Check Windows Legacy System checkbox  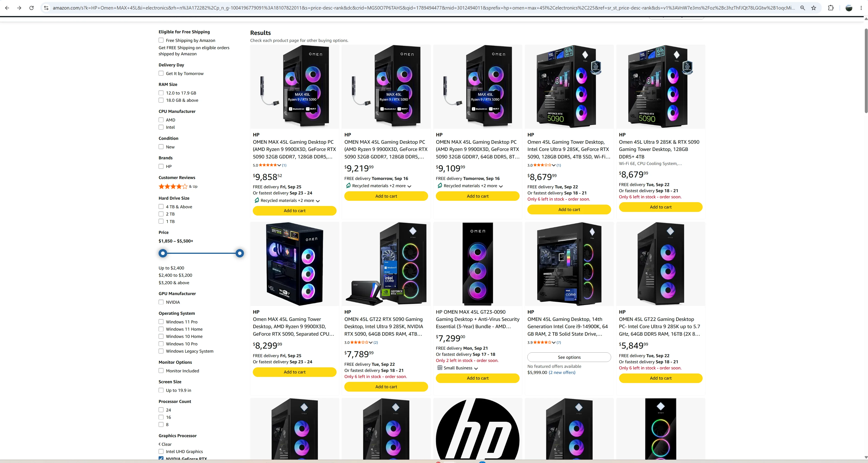(x=161, y=351)
